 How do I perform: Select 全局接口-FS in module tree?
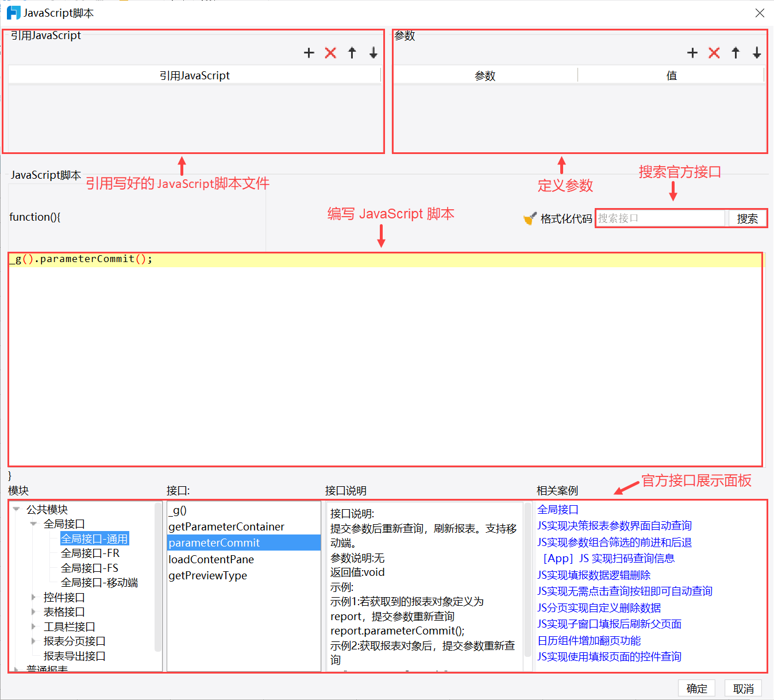(90, 568)
